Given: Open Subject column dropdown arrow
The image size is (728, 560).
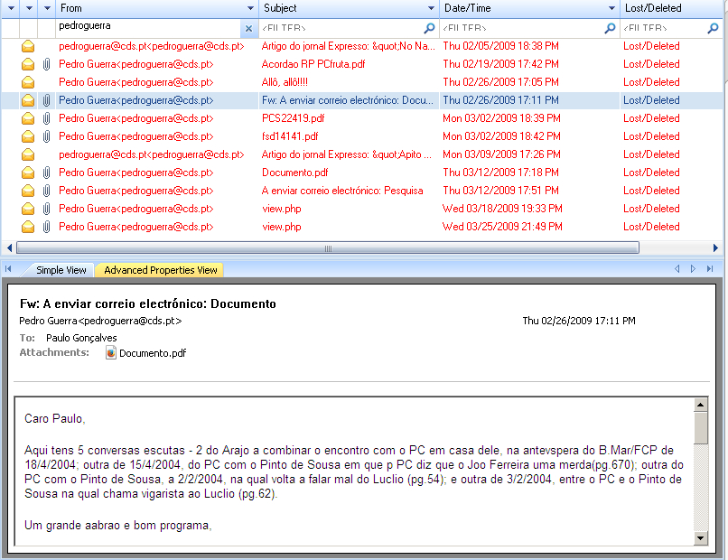Looking at the screenshot, I should coord(431,8).
